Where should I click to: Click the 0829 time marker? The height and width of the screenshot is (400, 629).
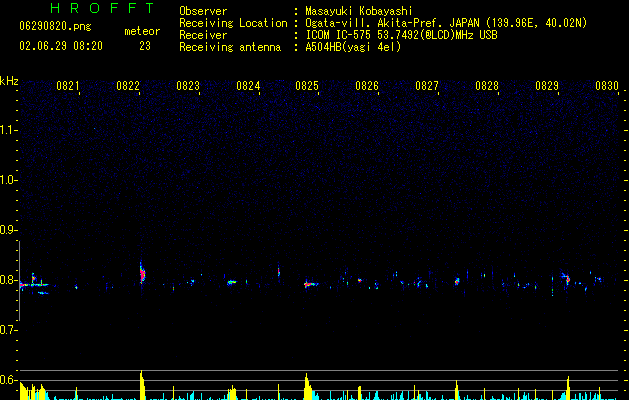pos(546,86)
